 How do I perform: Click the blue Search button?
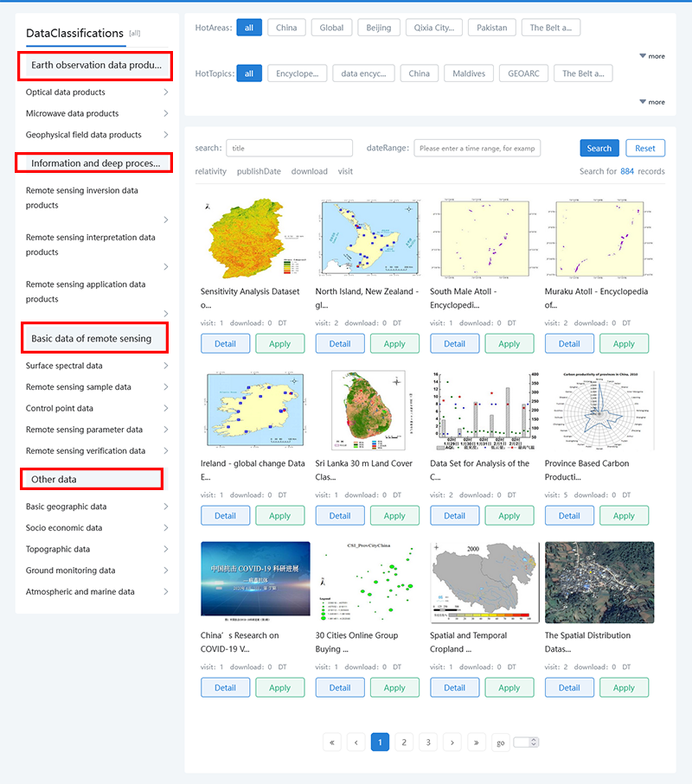[599, 148]
